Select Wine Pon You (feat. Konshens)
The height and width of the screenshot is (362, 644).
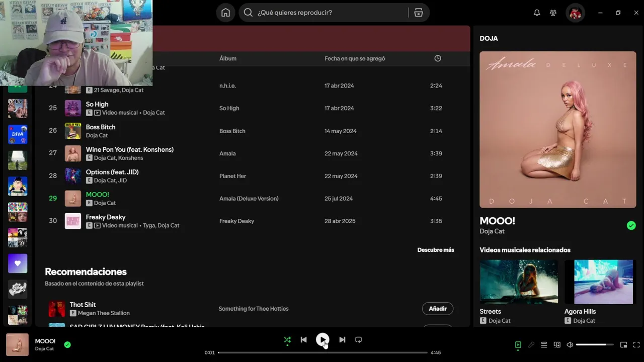click(130, 150)
